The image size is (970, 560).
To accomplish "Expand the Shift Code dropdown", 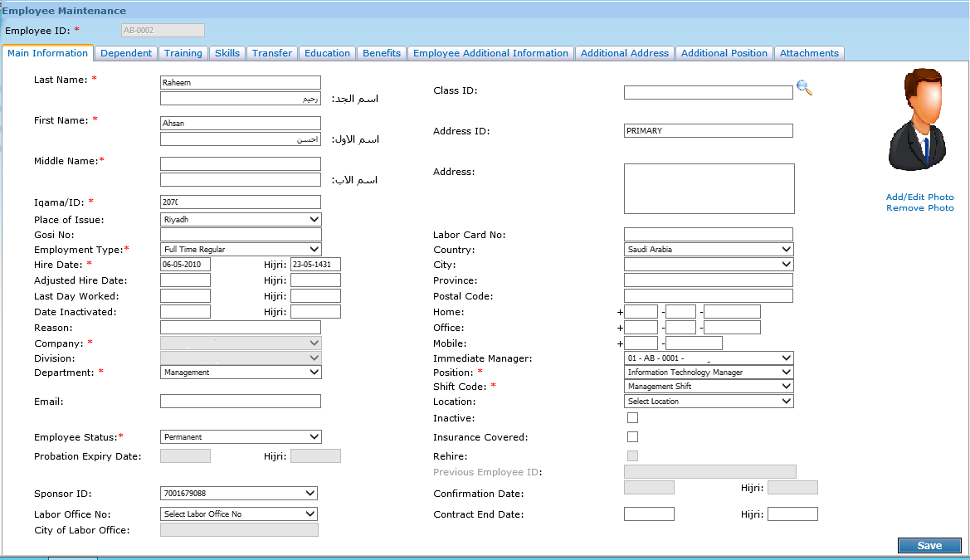I will [x=709, y=387].
